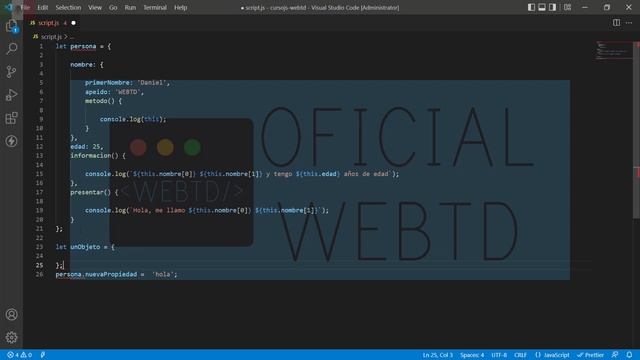The image size is (640, 360).
Task: Open the Terminal menu
Action: tap(155, 7)
